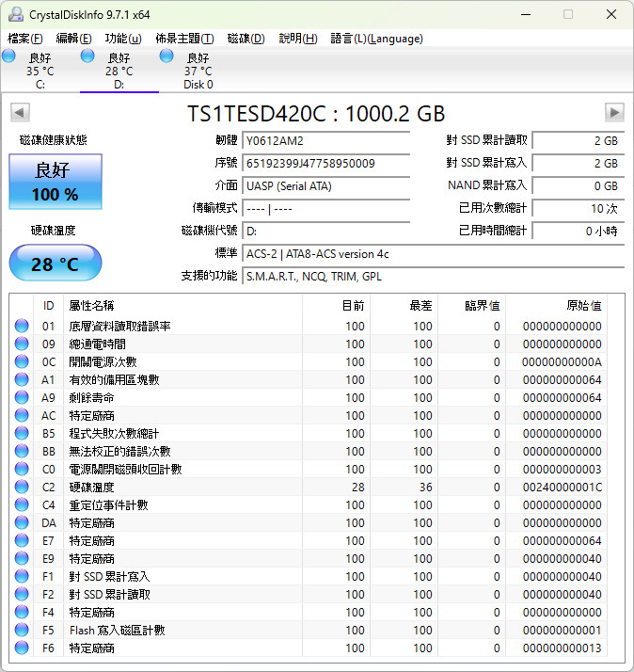634x672 pixels.
Task: Click status circle of attribute F5 row
Action: pos(22,630)
